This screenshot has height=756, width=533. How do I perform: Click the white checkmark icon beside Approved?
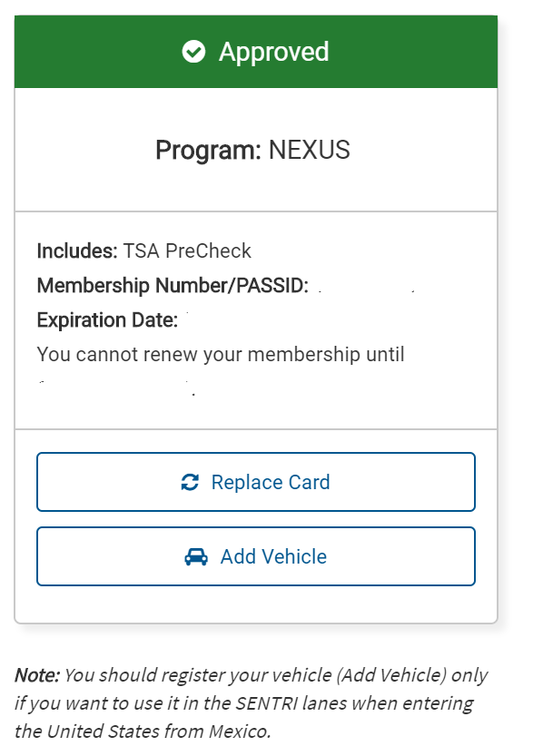click(x=193, y=52)
